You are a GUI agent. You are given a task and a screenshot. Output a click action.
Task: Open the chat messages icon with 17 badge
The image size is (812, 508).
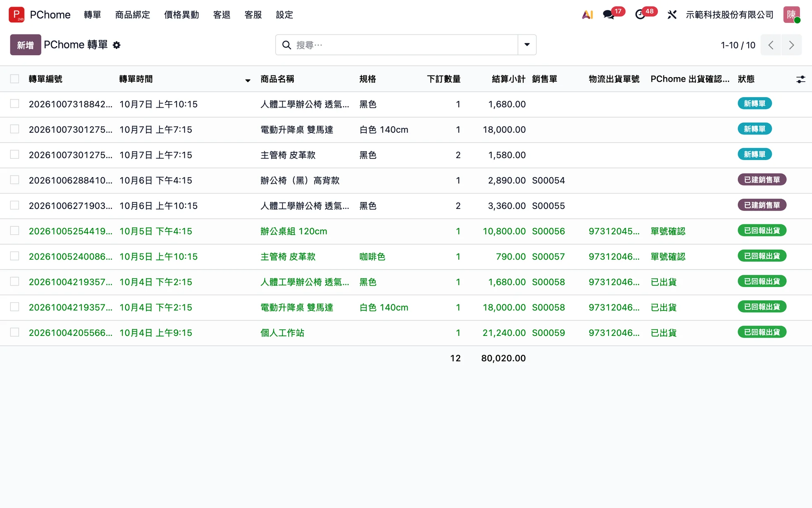(x=609, y=15)
